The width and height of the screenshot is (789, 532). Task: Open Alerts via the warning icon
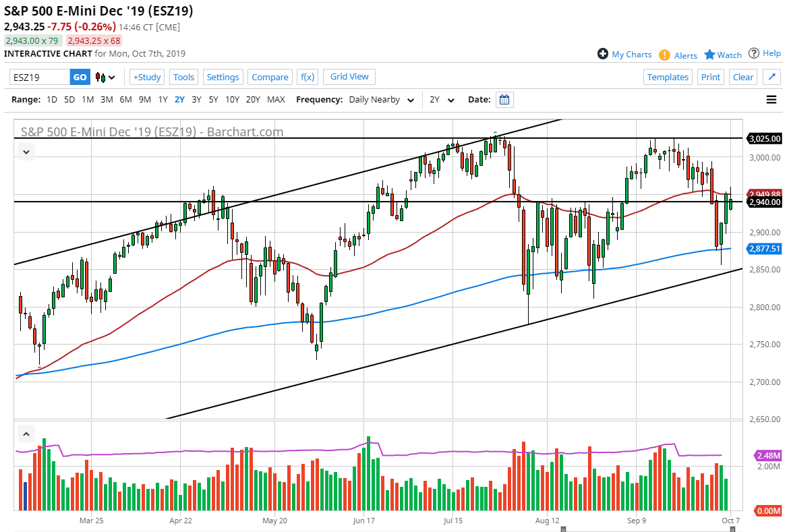point(665,55)
